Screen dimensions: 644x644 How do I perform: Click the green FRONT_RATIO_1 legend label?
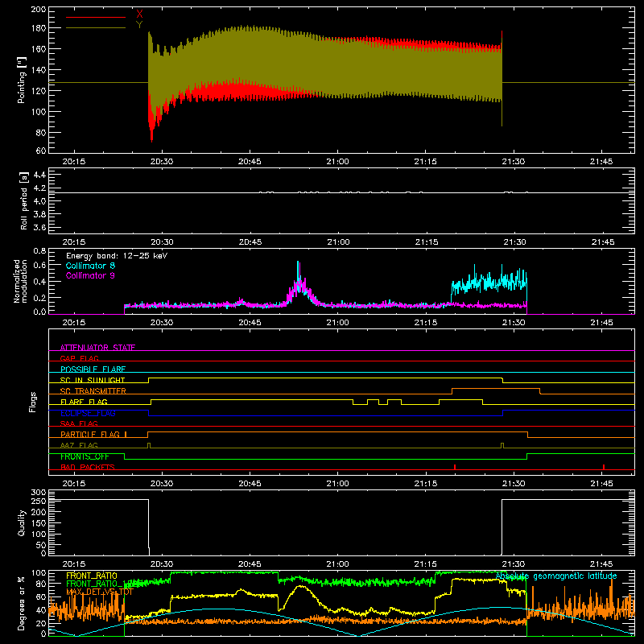pos(97,584)
